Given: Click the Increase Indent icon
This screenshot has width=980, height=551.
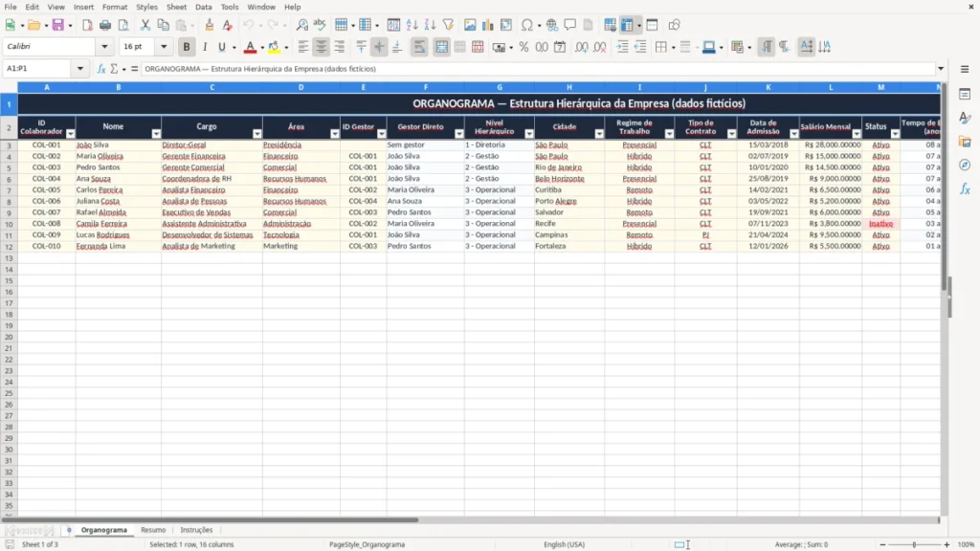Looking at the screenshot, I should (x=622, y=47).
